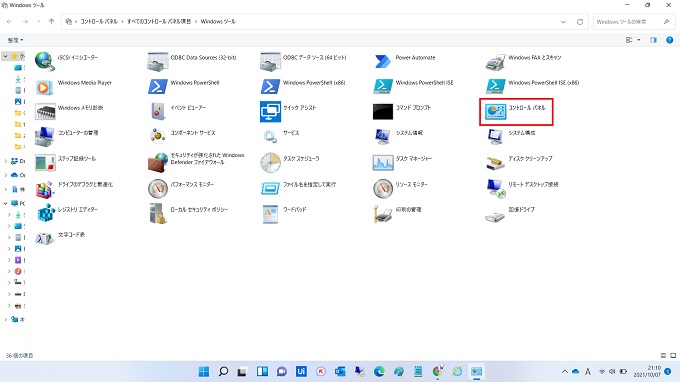This screenshot has width=680, height=382.
Task: Open Windows PowerShell ISE (non-x86)
Action: click(413, 86)
